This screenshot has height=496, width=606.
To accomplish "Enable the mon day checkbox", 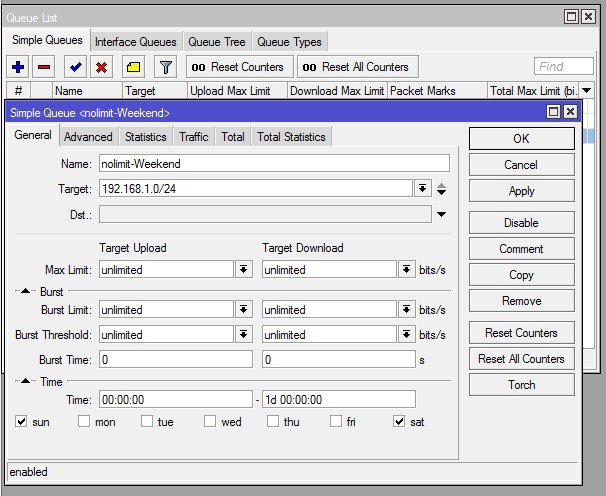I will pos(85,422).
